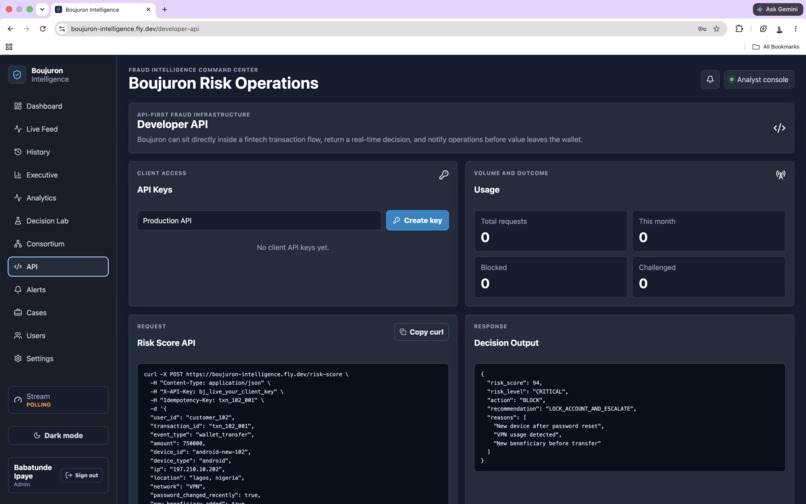806x504 pixels.
Task: Open the Consortium page
Action: pos(58,244)
